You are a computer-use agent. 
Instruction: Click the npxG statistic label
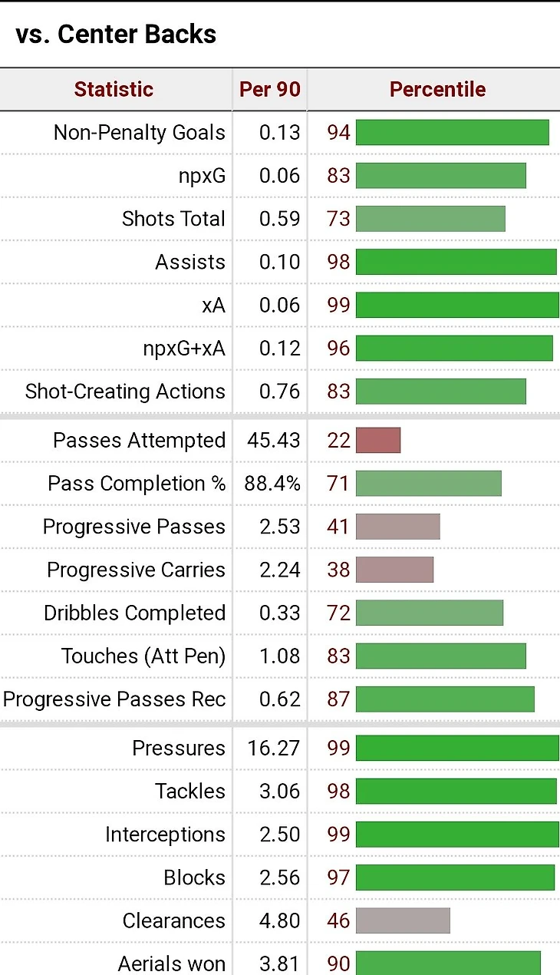202,177
